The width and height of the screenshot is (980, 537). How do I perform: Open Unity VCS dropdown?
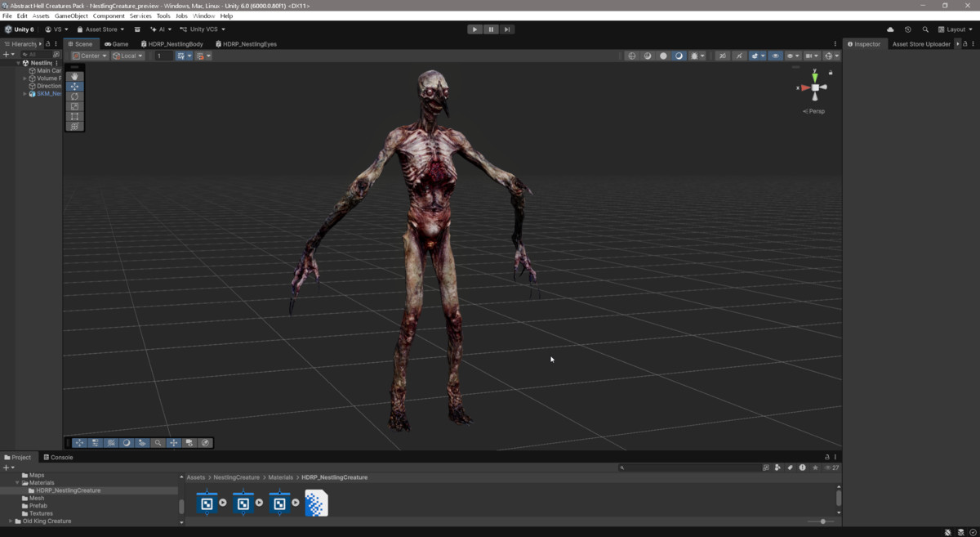203,29
